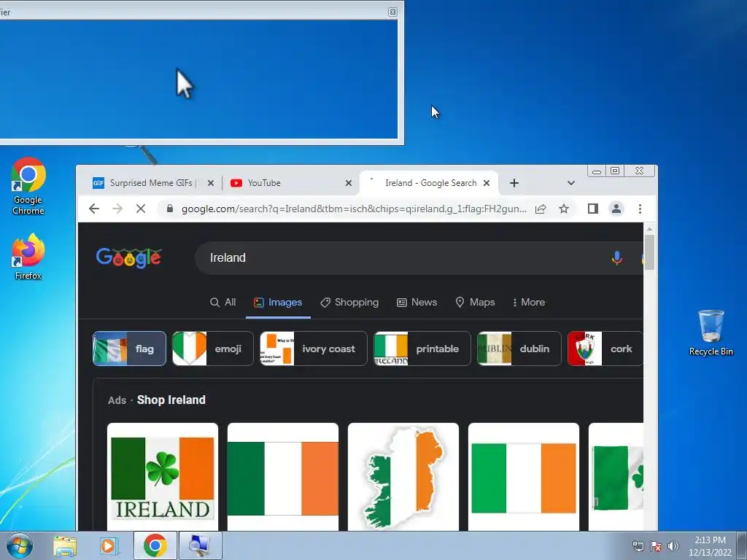Open the IRELAND shamrock flag product
The width and height of the screenshot is (747, 560).
(163, 477)
